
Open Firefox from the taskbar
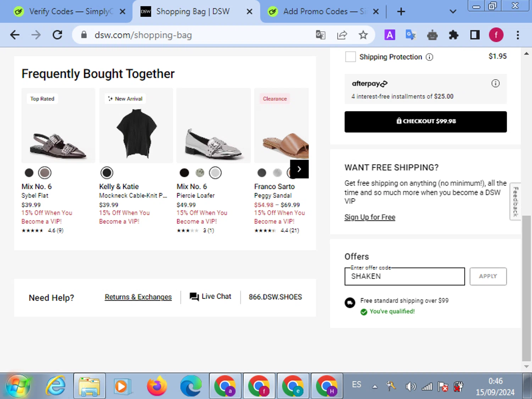[157, 386]
